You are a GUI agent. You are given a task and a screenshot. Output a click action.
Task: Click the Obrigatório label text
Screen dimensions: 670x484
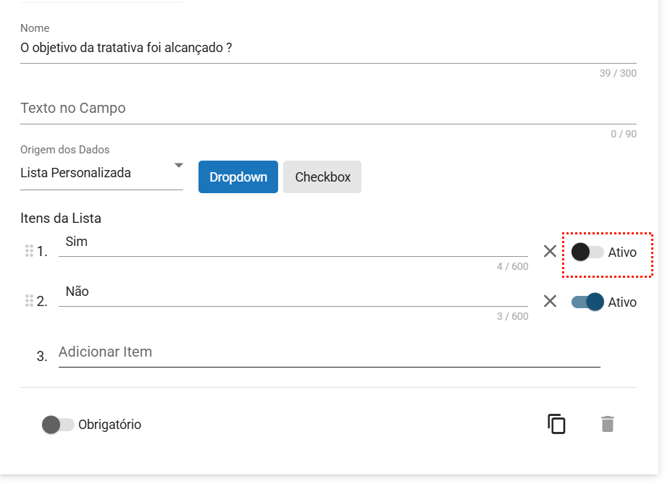coord(110,425)
